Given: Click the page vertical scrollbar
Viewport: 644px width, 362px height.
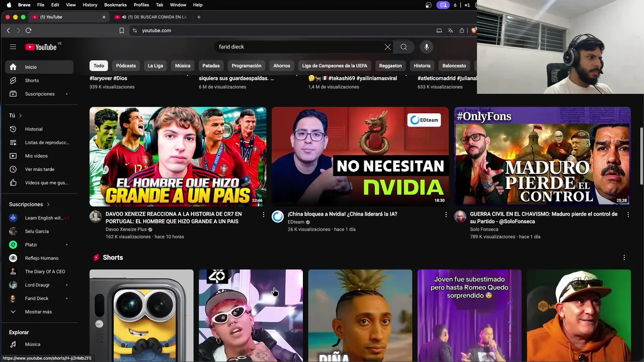Looking at the screenshot, I should coord(641,156).
